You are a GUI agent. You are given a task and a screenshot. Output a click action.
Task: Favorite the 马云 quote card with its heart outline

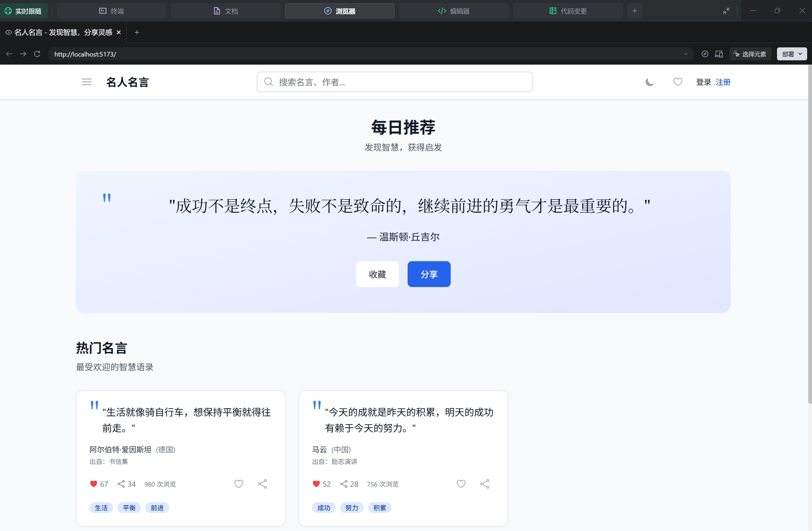click(x=461, y=484)
